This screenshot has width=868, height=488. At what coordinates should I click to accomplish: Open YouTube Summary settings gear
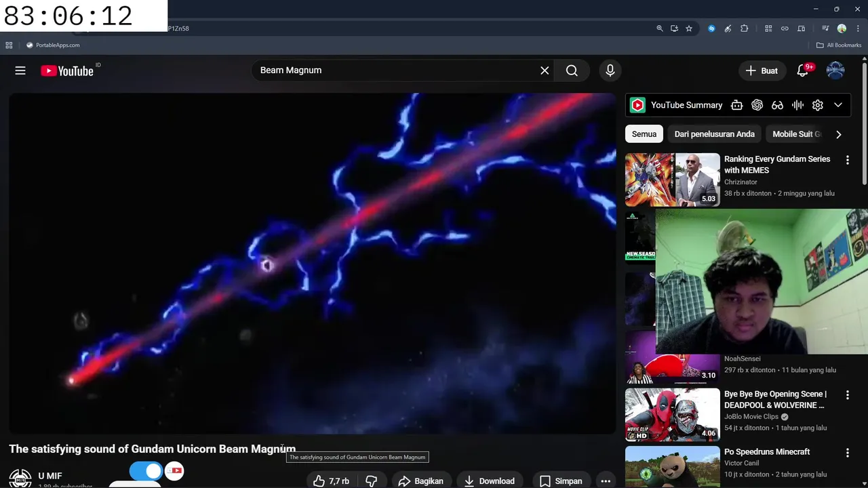pos(818,105)
